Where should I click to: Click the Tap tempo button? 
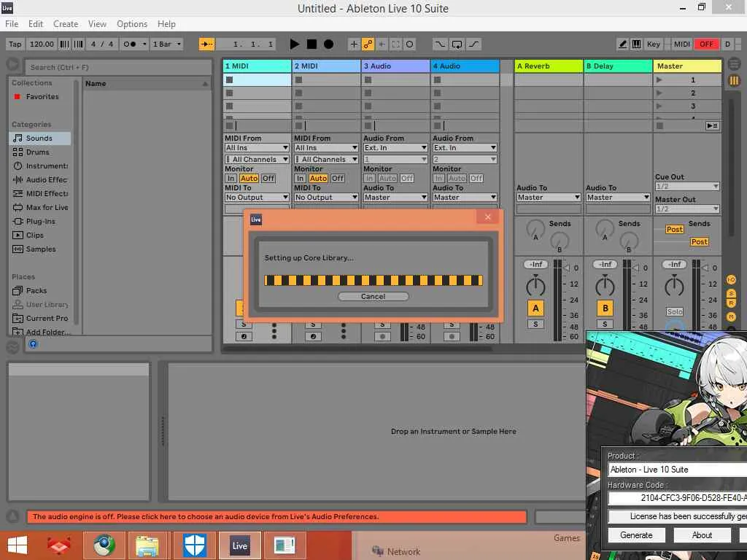[15, 44]
